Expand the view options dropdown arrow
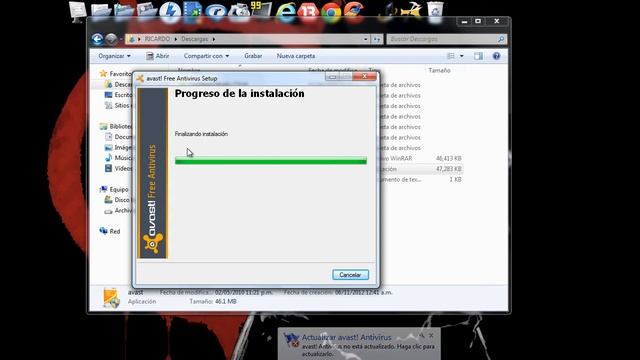The width and height of the screenshot is (640, 360). point(462,56)
